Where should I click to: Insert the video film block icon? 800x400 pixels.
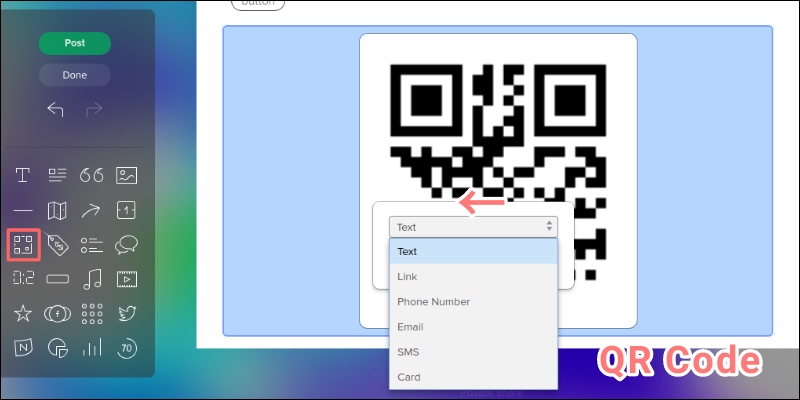(x=127, y=279)
